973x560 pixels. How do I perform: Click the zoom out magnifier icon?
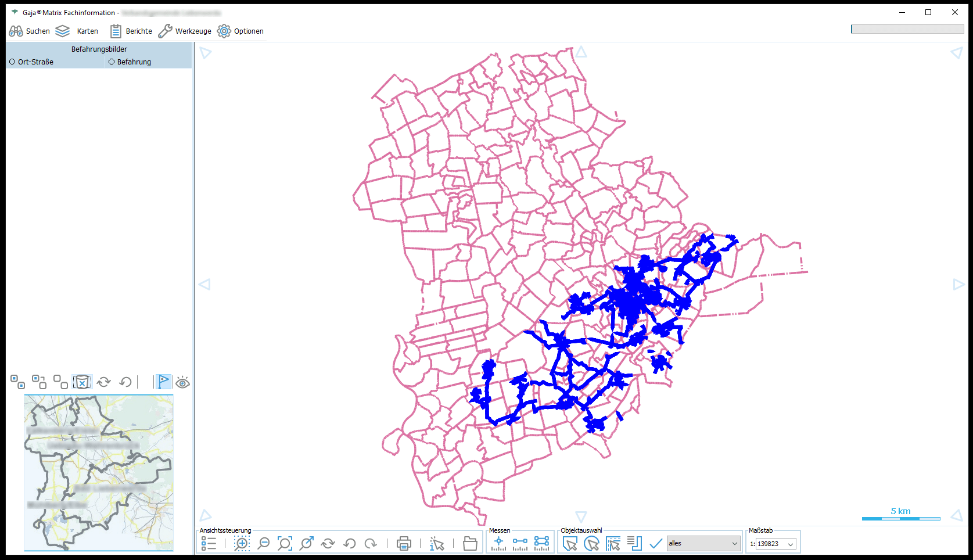coord(264,544)
